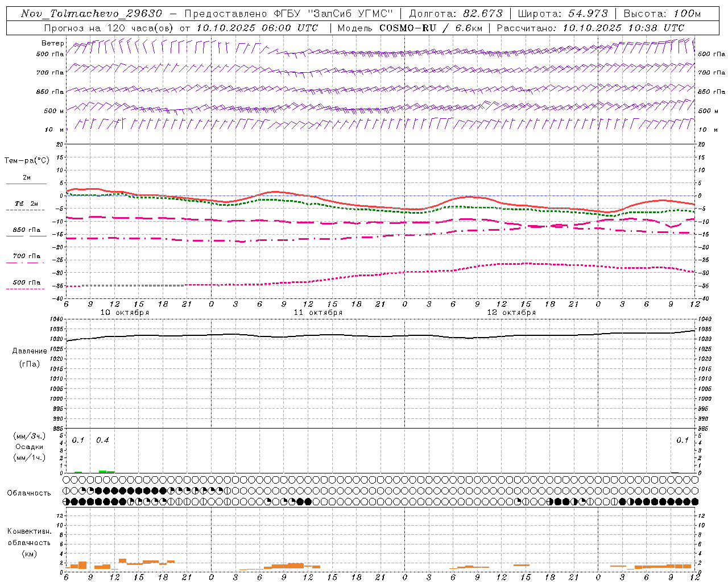Click 'Прогноз на 120 часа(ов)' forecast header
Screen dimensions: 728x582
(109, 28)
